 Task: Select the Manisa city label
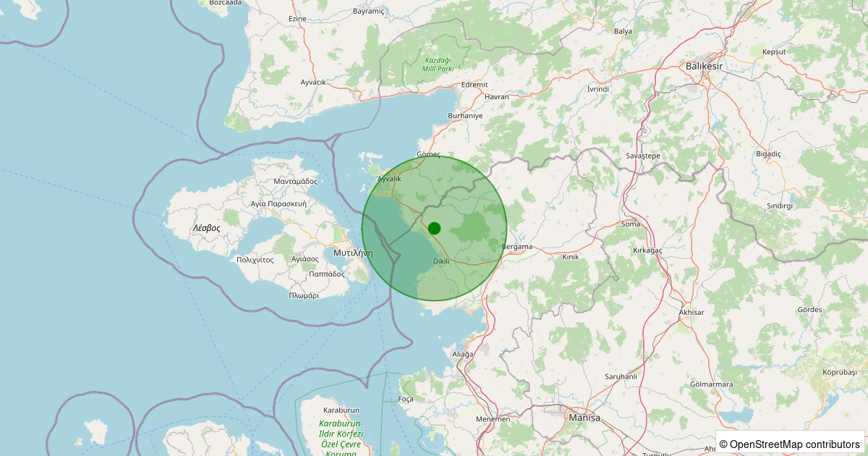(585, 418)
